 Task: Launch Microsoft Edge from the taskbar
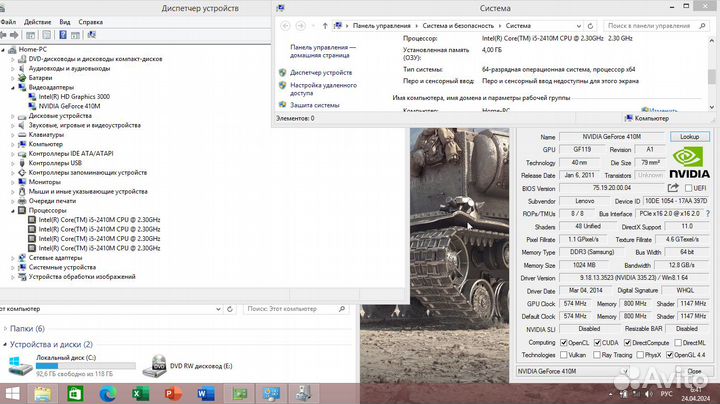108,394
